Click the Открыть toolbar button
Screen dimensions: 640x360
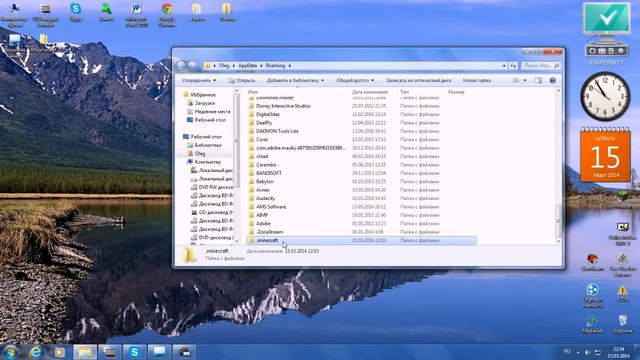242,80
